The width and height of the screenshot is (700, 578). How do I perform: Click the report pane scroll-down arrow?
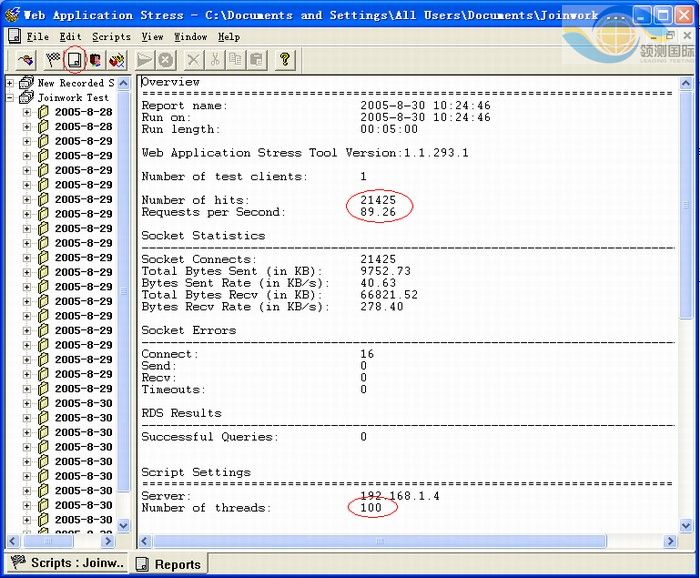coord(686,525)
